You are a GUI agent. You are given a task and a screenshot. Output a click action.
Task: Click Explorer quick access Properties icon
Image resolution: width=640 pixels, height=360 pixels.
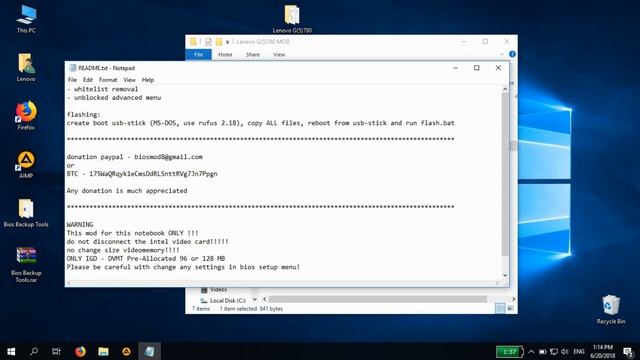tap(208, 42)
